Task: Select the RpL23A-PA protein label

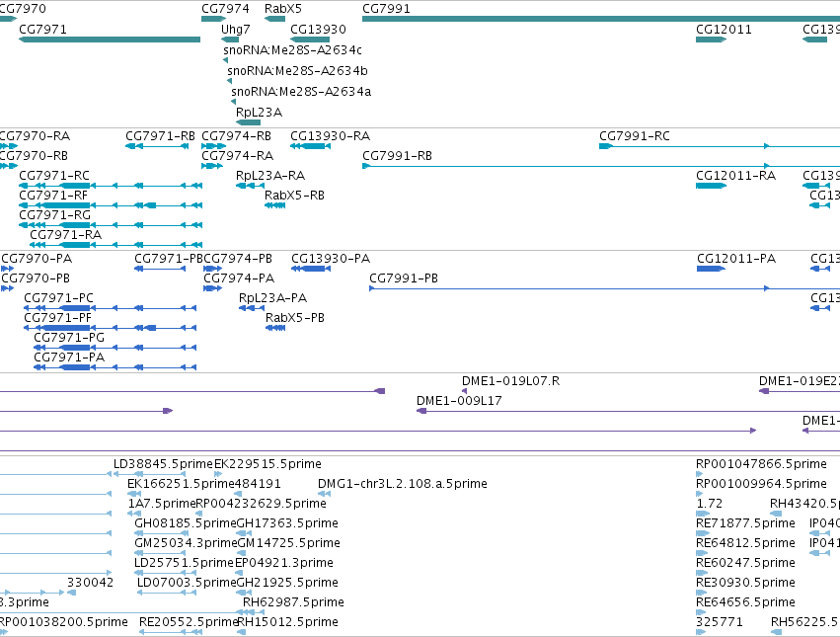Action: pos(272,298)
